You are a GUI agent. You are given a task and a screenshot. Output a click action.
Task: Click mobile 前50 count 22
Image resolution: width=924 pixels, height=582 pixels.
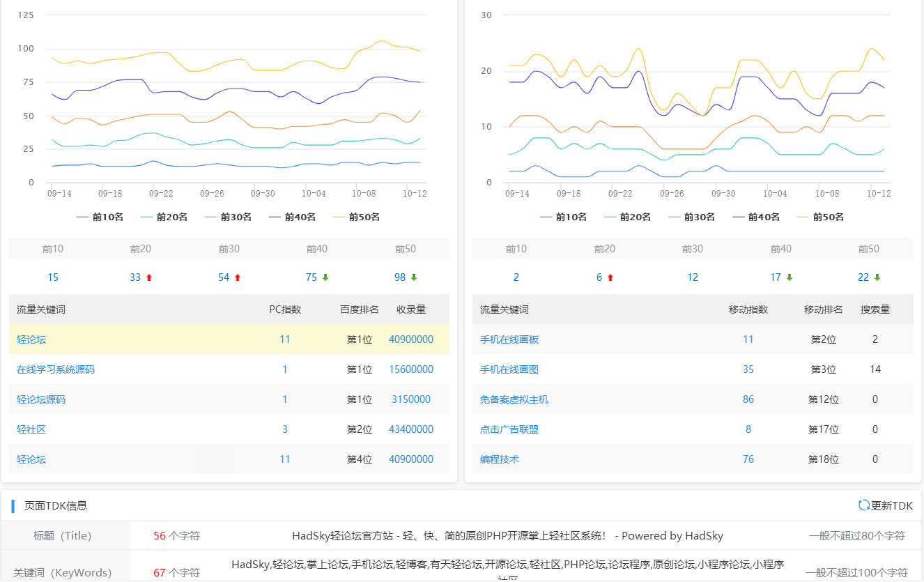click(863, 277)
